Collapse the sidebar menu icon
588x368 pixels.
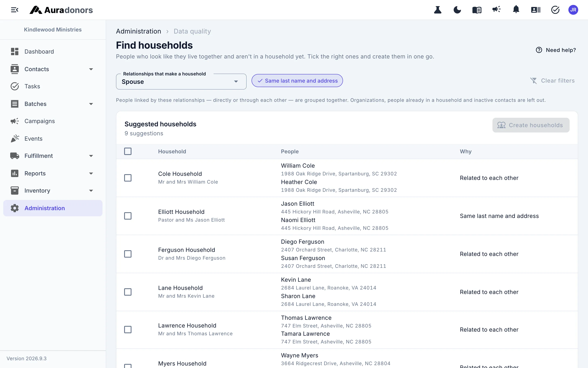coord(14,10)
